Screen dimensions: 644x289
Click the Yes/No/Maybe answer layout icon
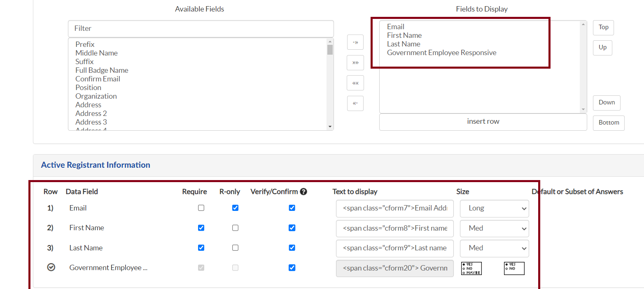click(x=471, y=268)
